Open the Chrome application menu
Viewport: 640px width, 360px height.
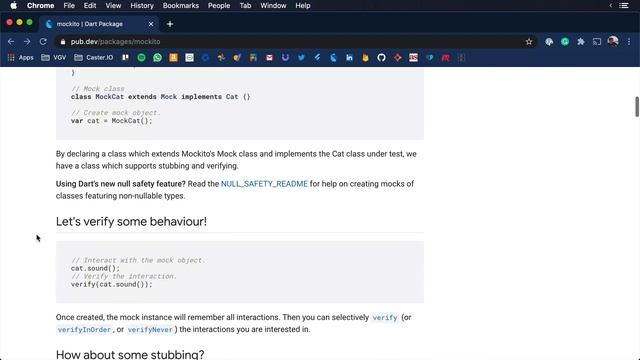(40, 6)
